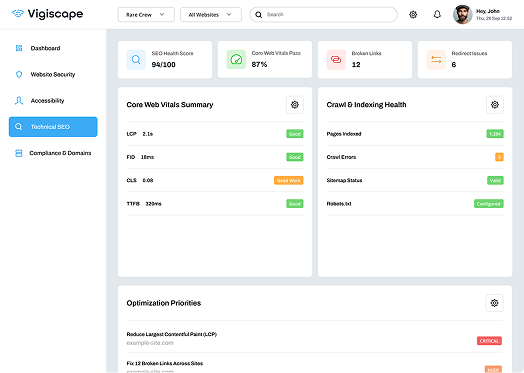
Task: Click the search magnifier icon in search bar
Action: pyautogui.click(x=258, y=15)
